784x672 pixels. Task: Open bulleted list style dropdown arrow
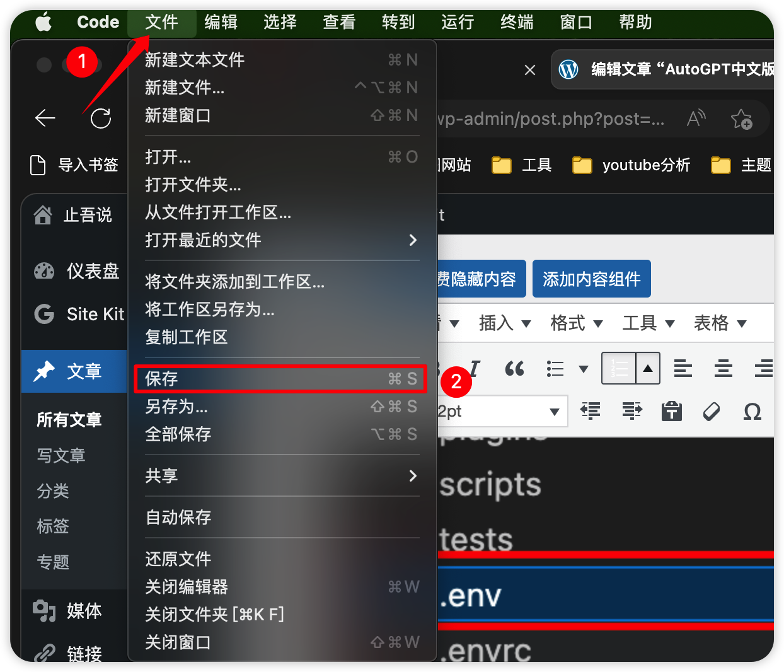(x=584, y=369)
